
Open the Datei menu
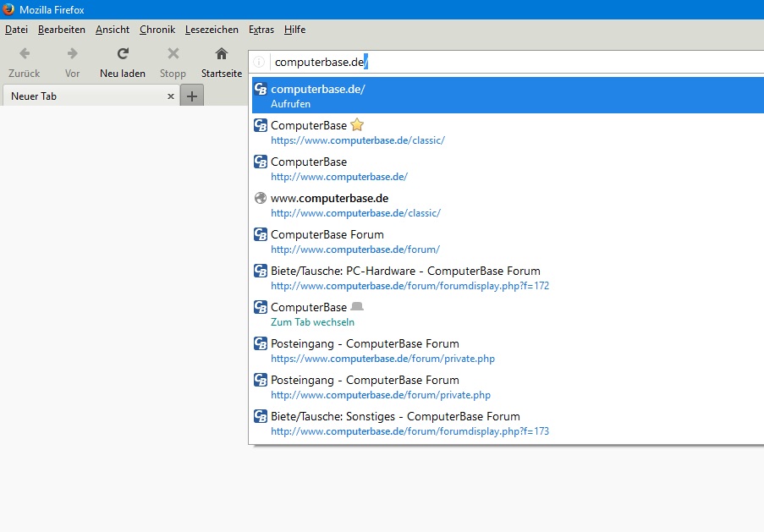[x=16, y=30]
